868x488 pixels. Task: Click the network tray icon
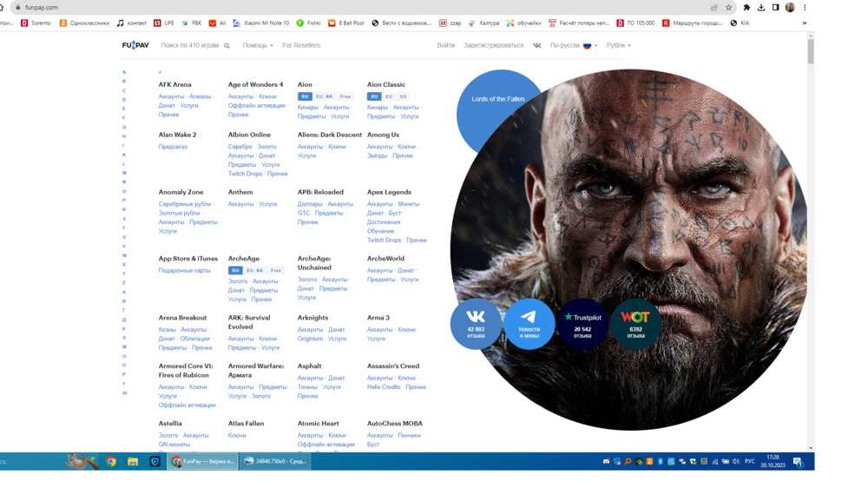(x=714, y=461)
